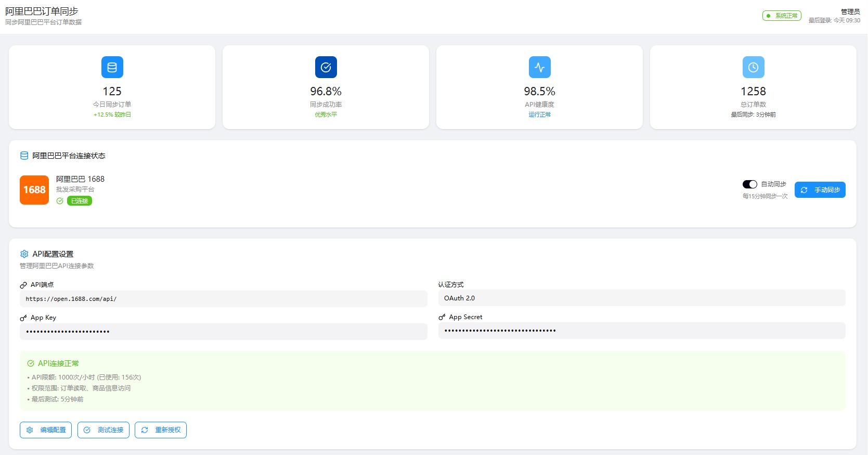The height and width of the screenshot is (455, 868).
Task: Click the clock icon above 总订单数
Action: click(753, 67)
